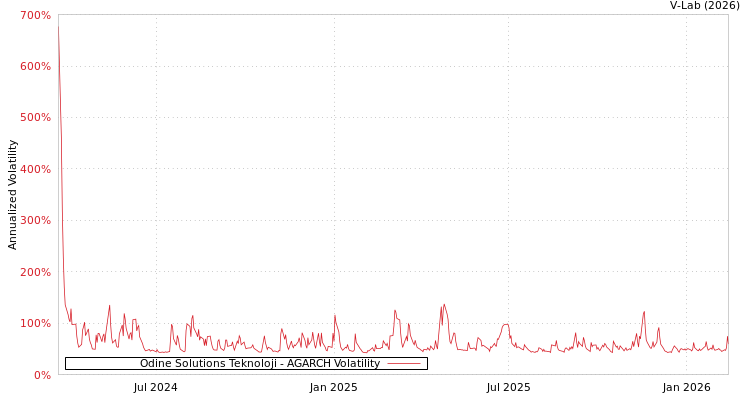Click the 100% y-axis label
Screen dimensions: 750x400
[35, 323]
